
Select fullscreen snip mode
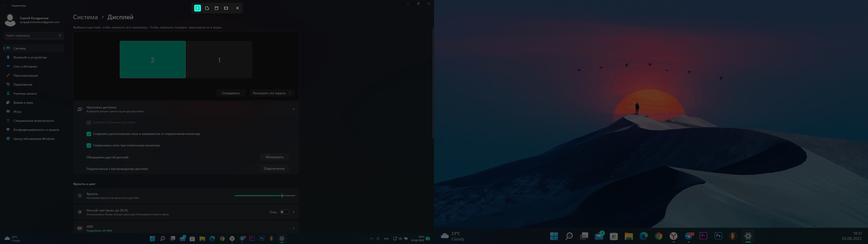pos(226,8)
